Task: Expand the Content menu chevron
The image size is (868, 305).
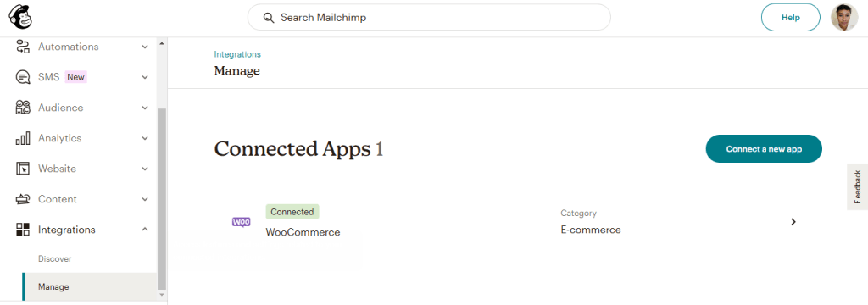Action: [145, 199]
